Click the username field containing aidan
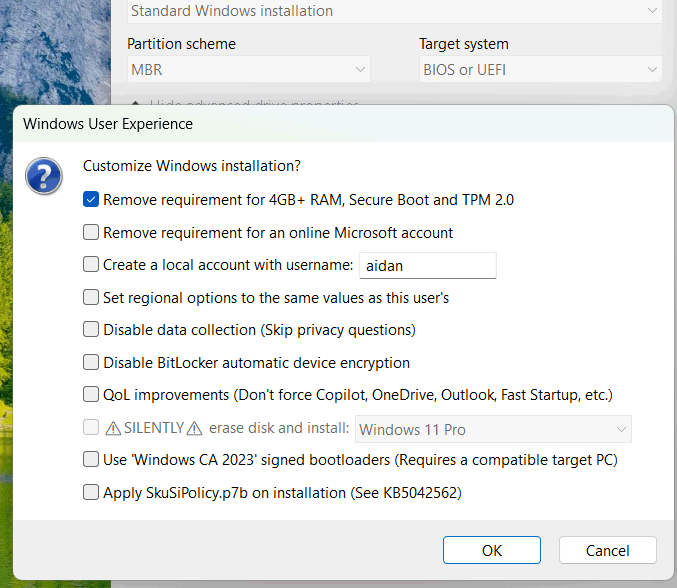 [427, 266]
